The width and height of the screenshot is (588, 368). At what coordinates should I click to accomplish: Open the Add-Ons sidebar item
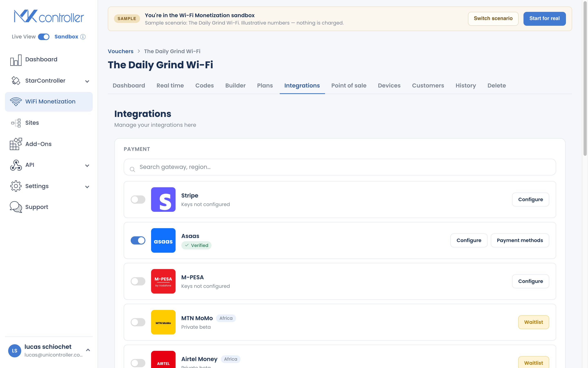49,144
